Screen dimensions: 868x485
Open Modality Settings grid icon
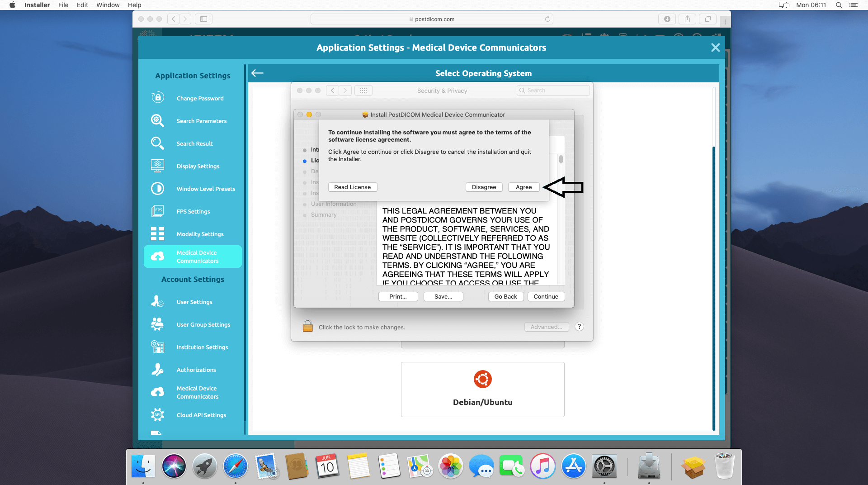pyautogui.click(x=157, y=233)
